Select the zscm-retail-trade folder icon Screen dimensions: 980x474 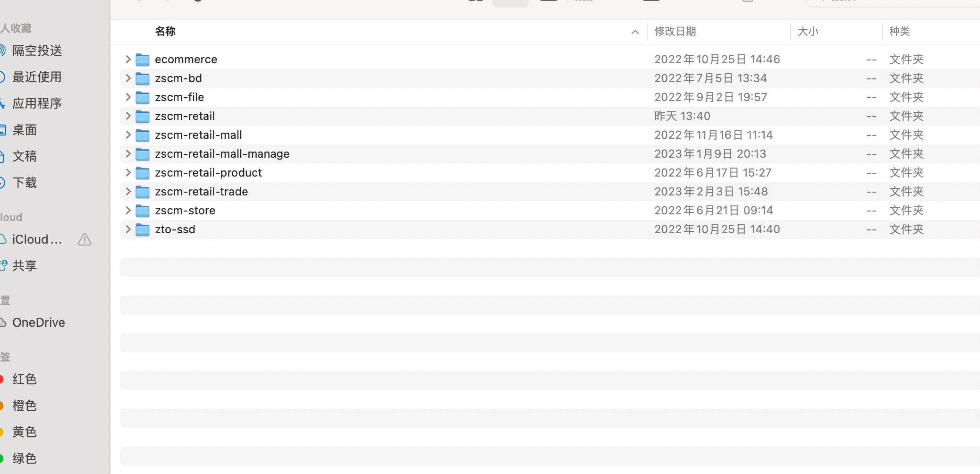pyautogui.click(x=143, y=192)
